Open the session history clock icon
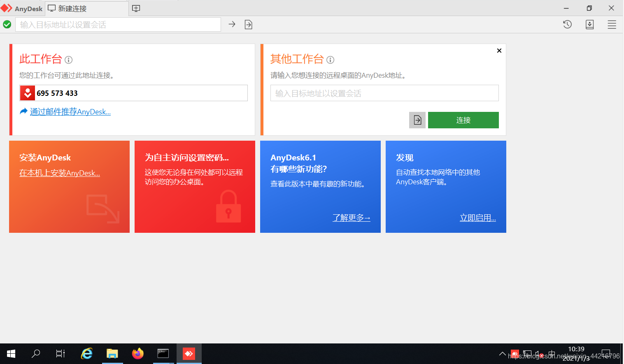 568,24
